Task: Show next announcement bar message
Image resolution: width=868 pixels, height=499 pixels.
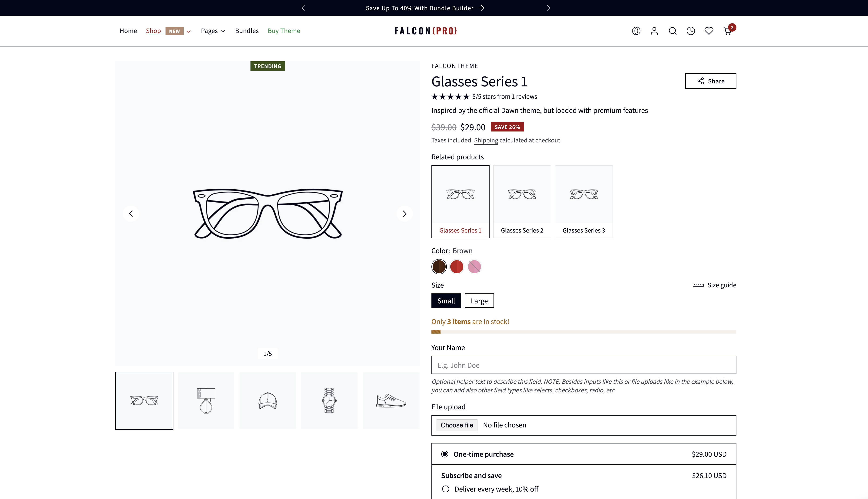Action: pos(548,8)
